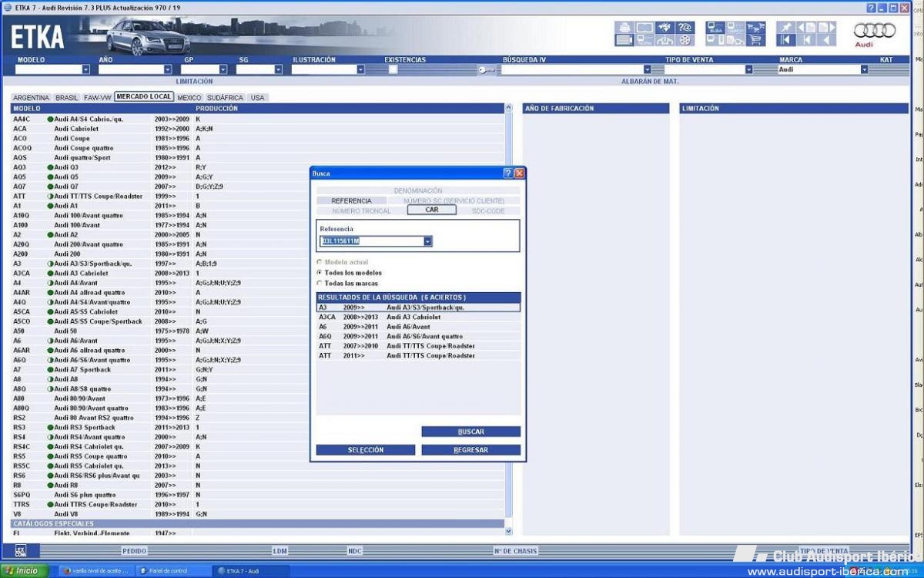
Task: Toggle the Existencias checkbox
Action: point(393,69)
